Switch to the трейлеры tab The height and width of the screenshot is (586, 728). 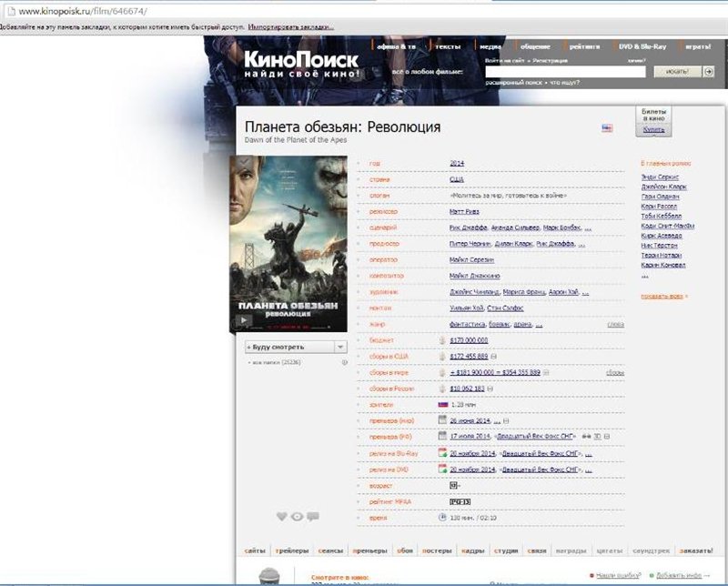pos(291,551)
